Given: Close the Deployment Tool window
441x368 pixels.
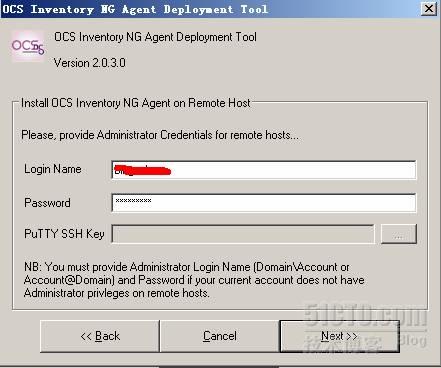Looking at the screenshot, I should (429, 9).
